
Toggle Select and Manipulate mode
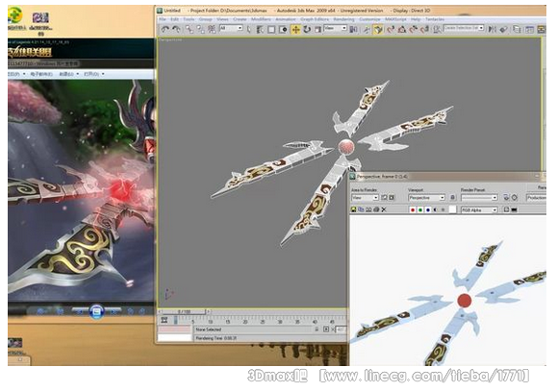click(367, 30)
